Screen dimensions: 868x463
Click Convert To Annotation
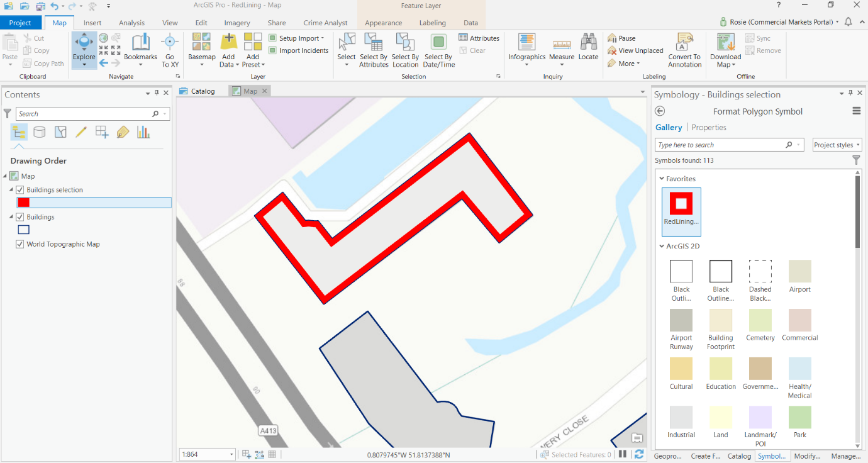point(684,50)
